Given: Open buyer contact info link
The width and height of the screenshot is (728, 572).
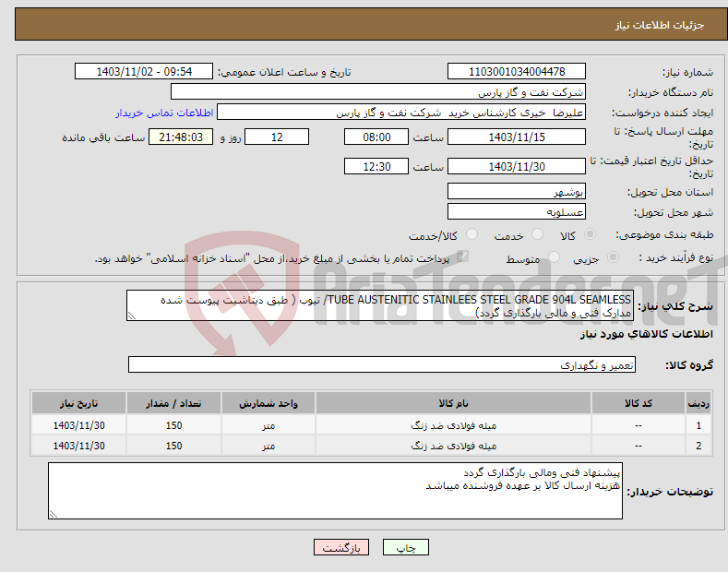Looking at the screenshot, I should pyautogui.click(x=164, y=113).
